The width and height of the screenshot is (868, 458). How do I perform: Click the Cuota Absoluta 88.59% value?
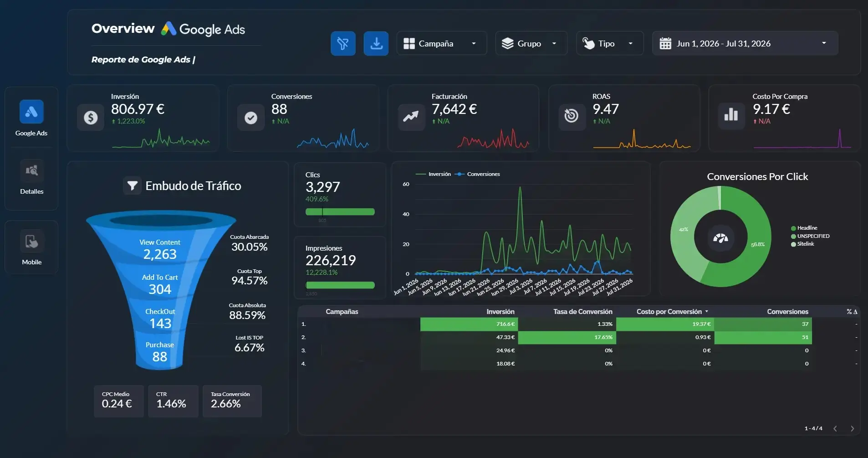point(247,315)
